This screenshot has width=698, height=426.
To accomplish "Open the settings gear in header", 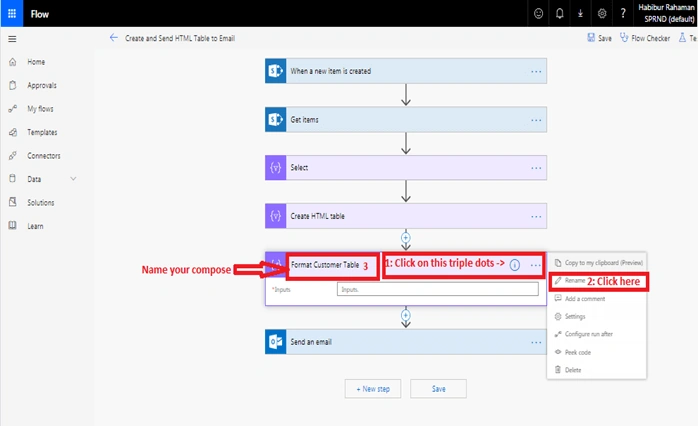I will [602, 14].
